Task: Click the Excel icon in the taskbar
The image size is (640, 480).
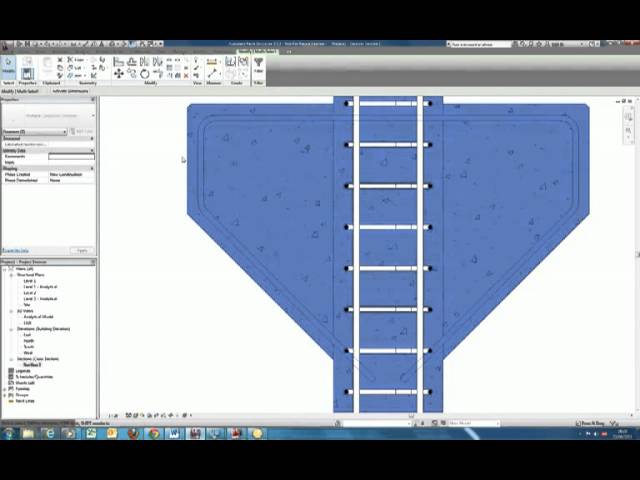Action: pyautogui.click(x=91, y=433)
